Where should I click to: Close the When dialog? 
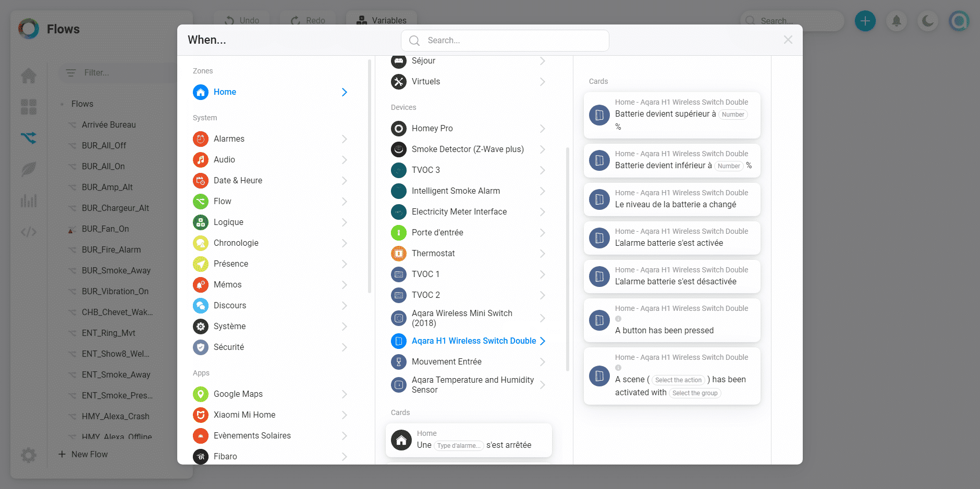(788, 40)
